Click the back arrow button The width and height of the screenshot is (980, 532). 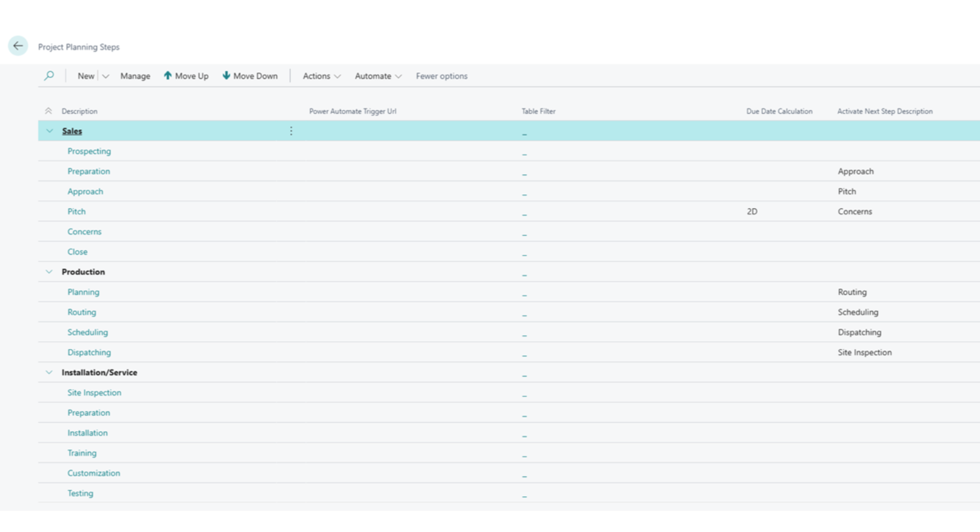click(18, 46)
